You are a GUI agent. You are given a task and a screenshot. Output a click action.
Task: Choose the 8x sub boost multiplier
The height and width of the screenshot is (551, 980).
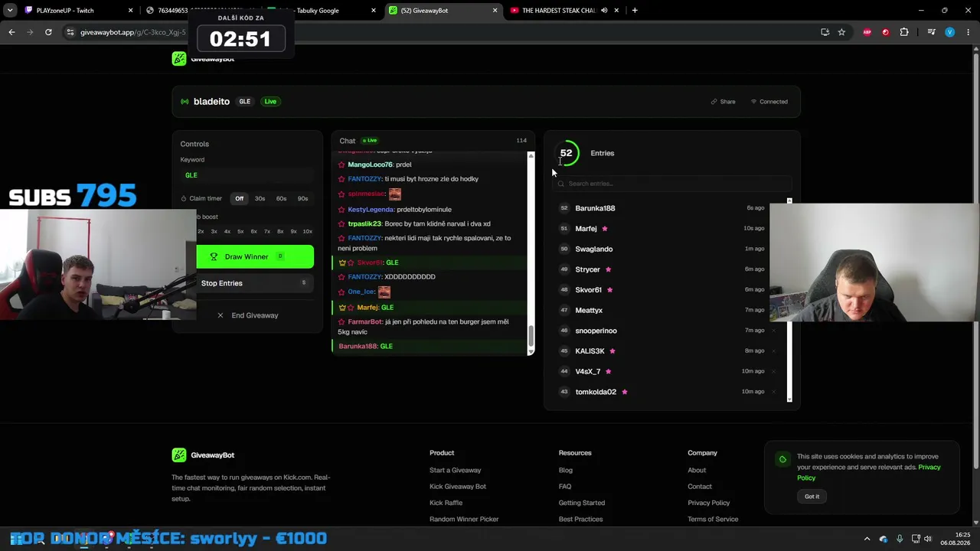click(280, 231)
